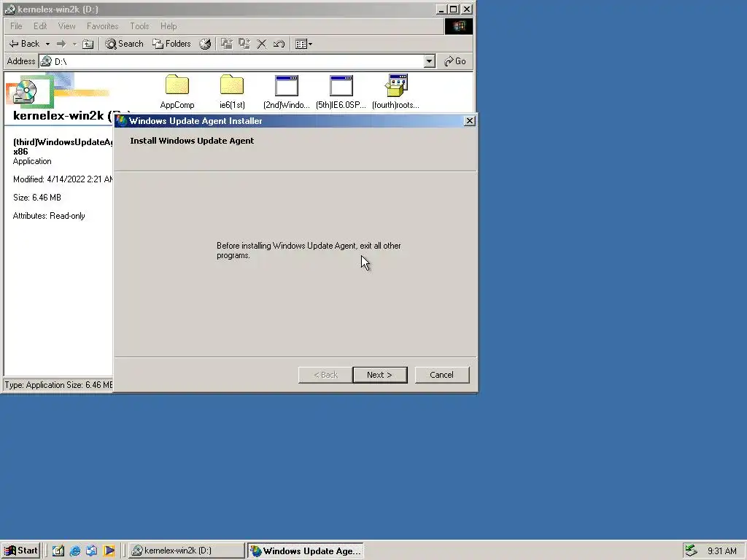Minimize the kernelex-win2k Explorer window
This screenshot has width=747, height=560.
441,9
